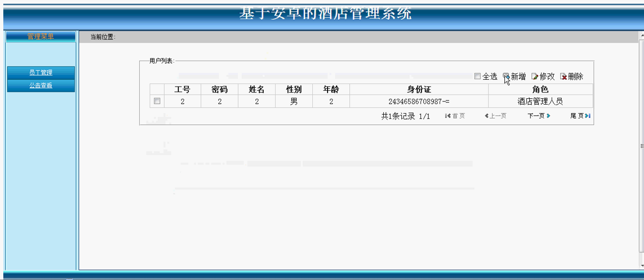Click the 共1条记录 1/1 record count
Viewport: 644px width, 280px height.
[x=406, y=116]
